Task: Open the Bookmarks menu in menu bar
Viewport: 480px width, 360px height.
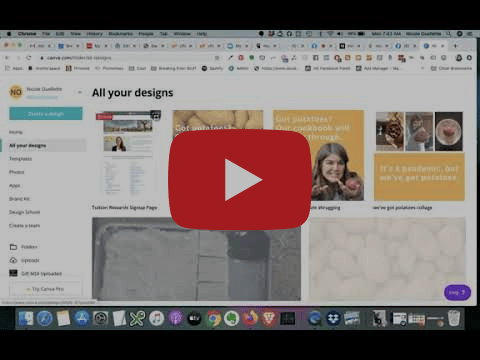Action: 120,34
